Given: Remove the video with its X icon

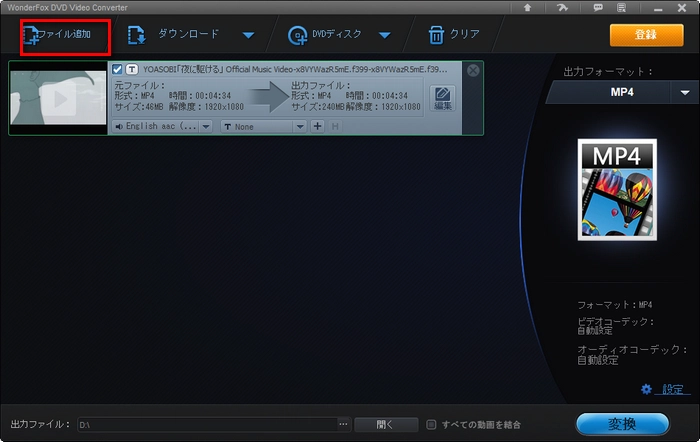Looking at the screenshot, I should click(x=473, y=70).
